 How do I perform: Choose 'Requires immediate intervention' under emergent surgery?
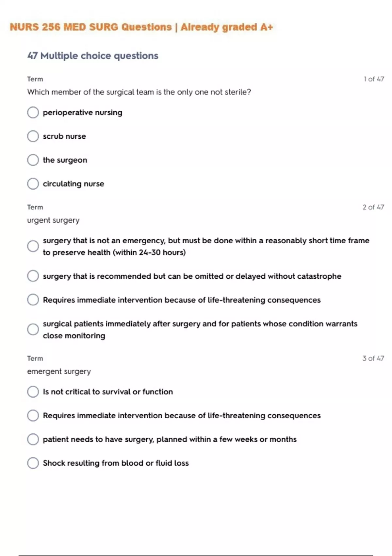pyautogui.click(x=33, y=416)
